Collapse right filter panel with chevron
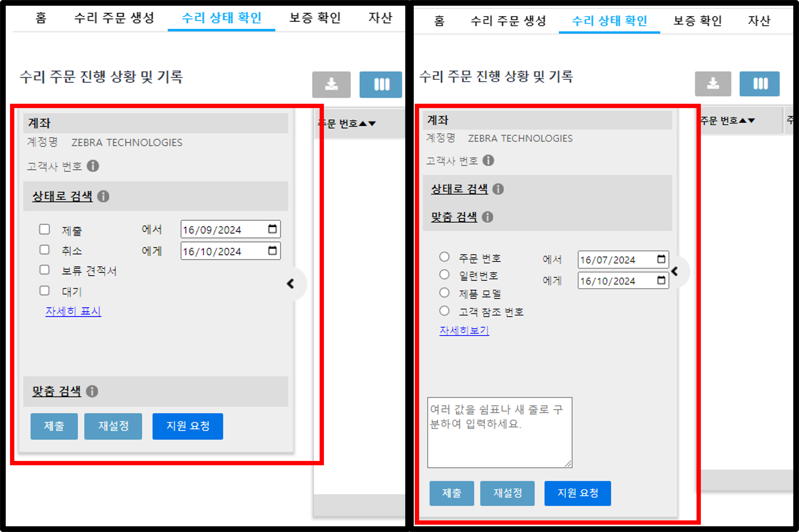The width and height of the screenshot is (799, 532). coord(675,272)
